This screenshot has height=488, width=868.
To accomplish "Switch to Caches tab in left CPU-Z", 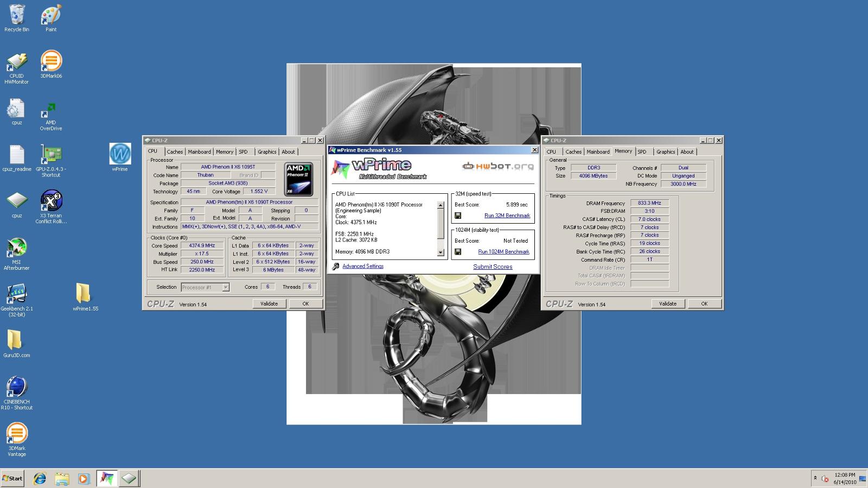I will (175, 152).
